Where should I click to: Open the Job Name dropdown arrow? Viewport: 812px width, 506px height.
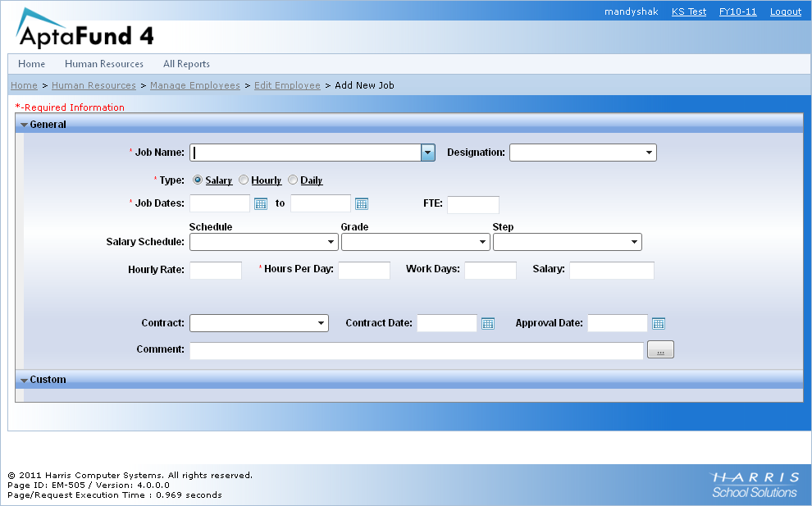pyautogui.click(x=428, y=153)
